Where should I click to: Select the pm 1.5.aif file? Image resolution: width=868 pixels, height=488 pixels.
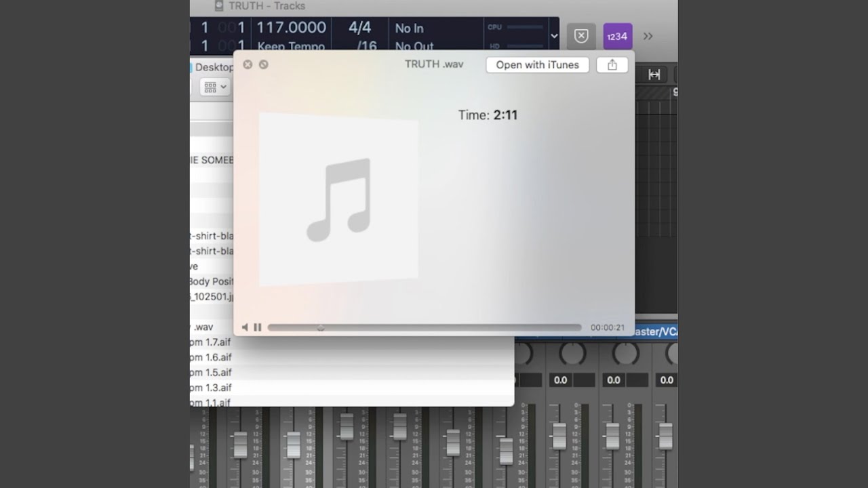coord(211,372)
